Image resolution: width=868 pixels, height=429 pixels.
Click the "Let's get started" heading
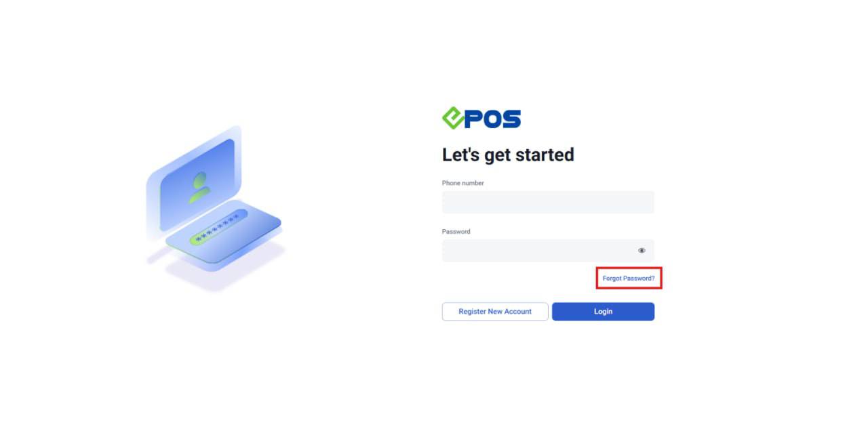click(508, 155)
